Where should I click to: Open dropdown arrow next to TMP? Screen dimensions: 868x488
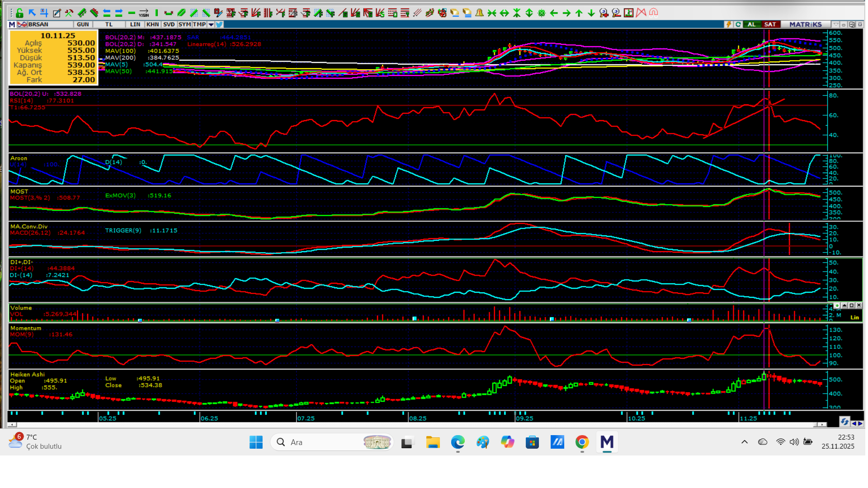point(211,24)
